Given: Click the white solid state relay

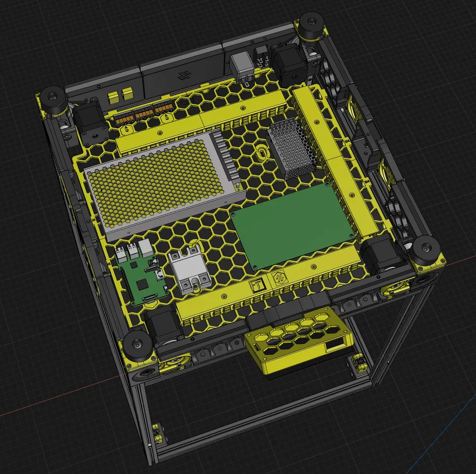Looking at the screenshot, I should tap(191, 270).
